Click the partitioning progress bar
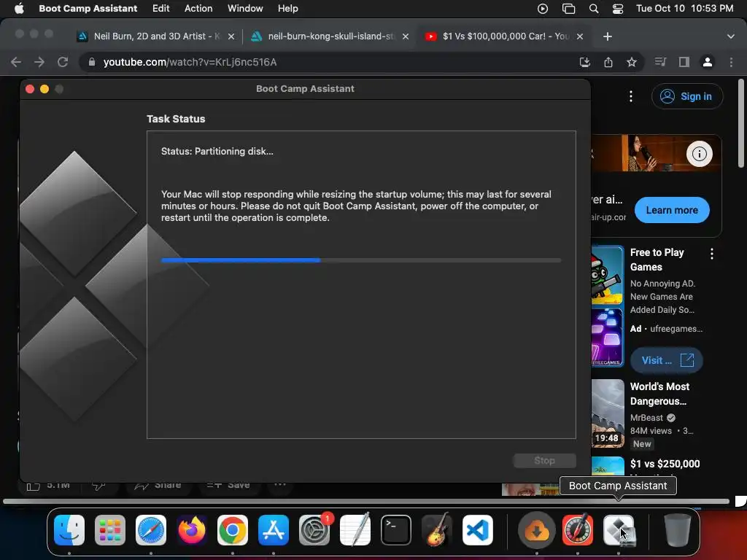 click(x=361, y=260)
